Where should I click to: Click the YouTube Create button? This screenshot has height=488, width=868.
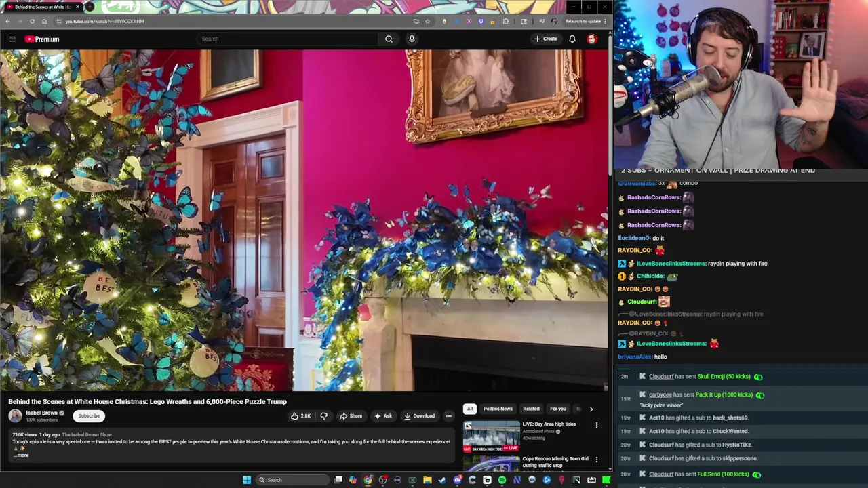545,39
